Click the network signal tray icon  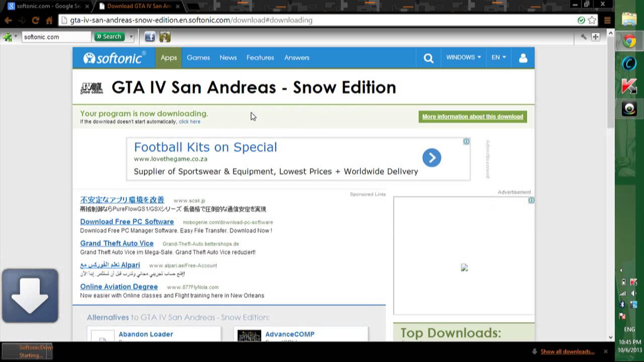tap(623, 294)
